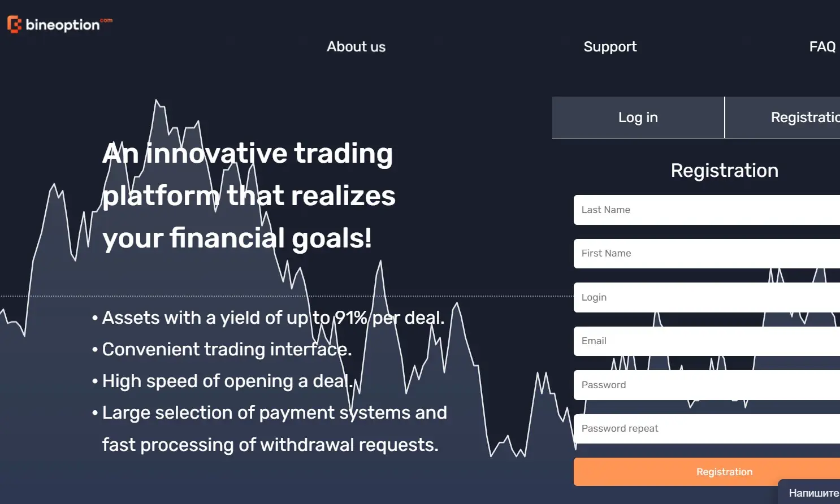Image resolution: width=840 pixels, height=504 pixels.
Task: Click the 'An innovative trading platform' headline
Action: coord(249,195)
